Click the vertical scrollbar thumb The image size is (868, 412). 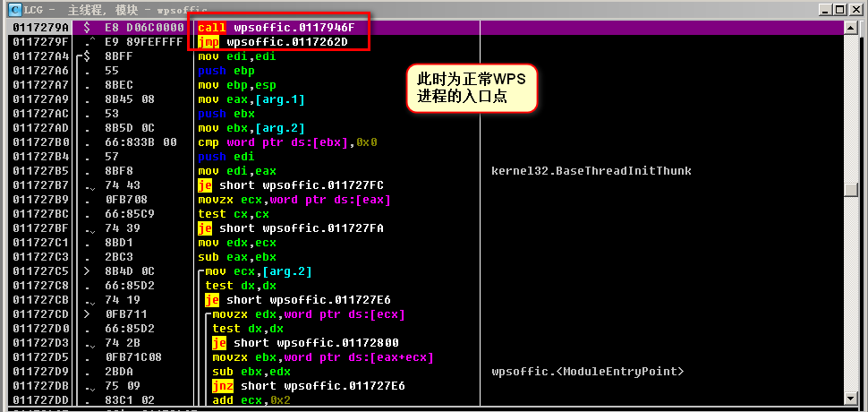[x=850, y=189]
